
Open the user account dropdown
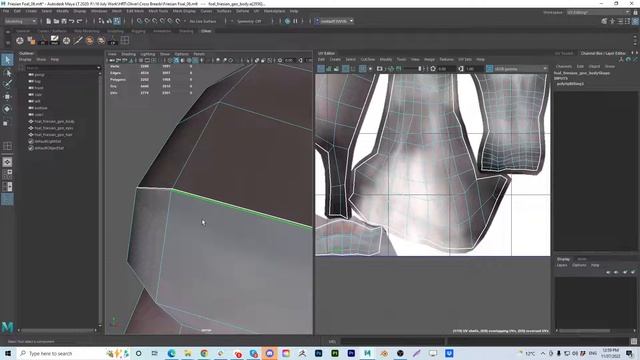coord(334,21)
